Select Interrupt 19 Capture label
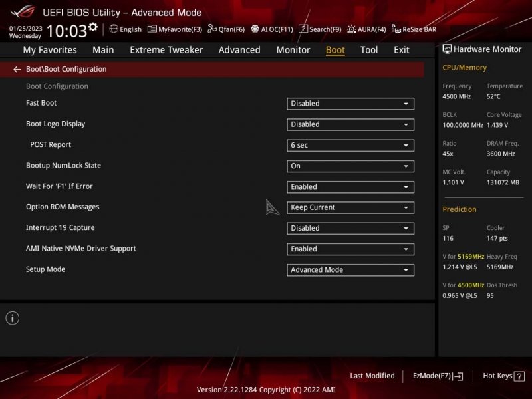Viewport: 532px width, 399px height. (60, 228)
